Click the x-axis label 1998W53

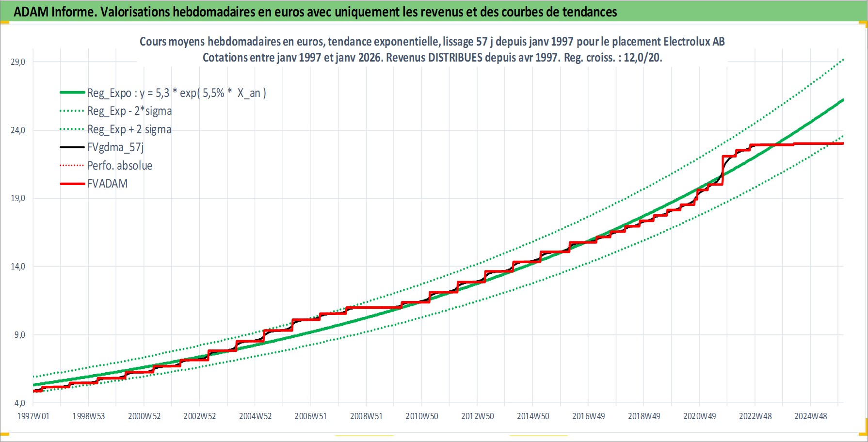pyautogui.click(x=89, y=416)
